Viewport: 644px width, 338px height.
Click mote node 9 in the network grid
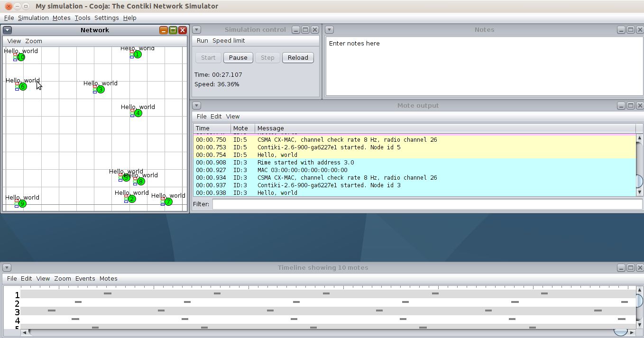point(22,204)
